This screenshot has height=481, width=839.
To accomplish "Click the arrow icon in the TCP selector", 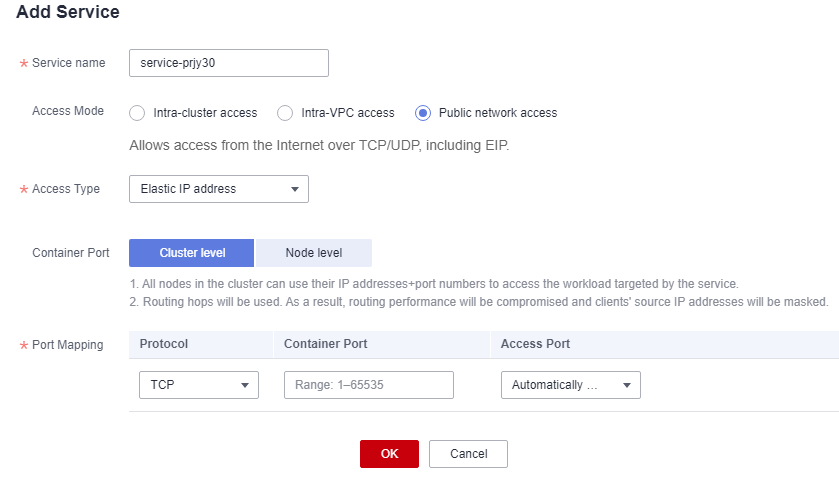I will (x=245, y=385).
